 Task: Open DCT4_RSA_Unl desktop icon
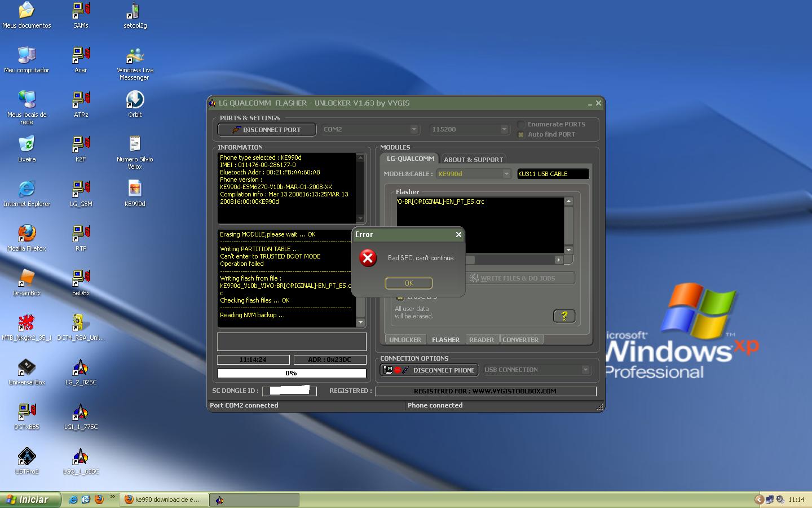pyautogui.click(x=81, y=327)
